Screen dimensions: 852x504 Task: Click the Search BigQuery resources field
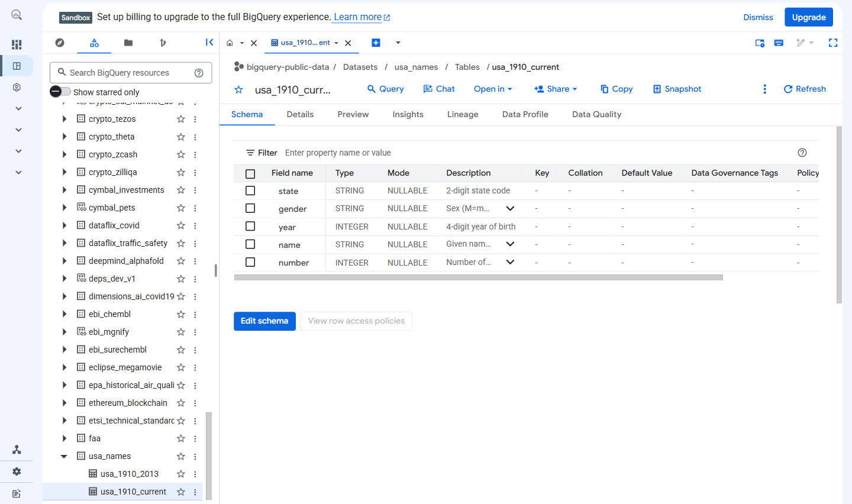131,73
